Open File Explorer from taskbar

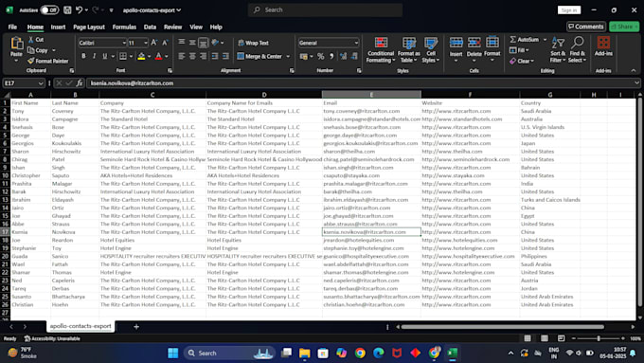(304, 353)
